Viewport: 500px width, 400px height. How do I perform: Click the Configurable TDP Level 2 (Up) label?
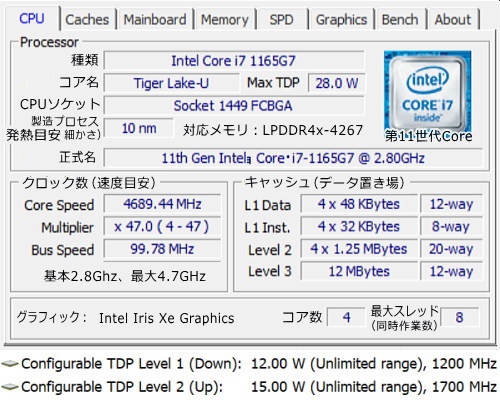point(122,387)
